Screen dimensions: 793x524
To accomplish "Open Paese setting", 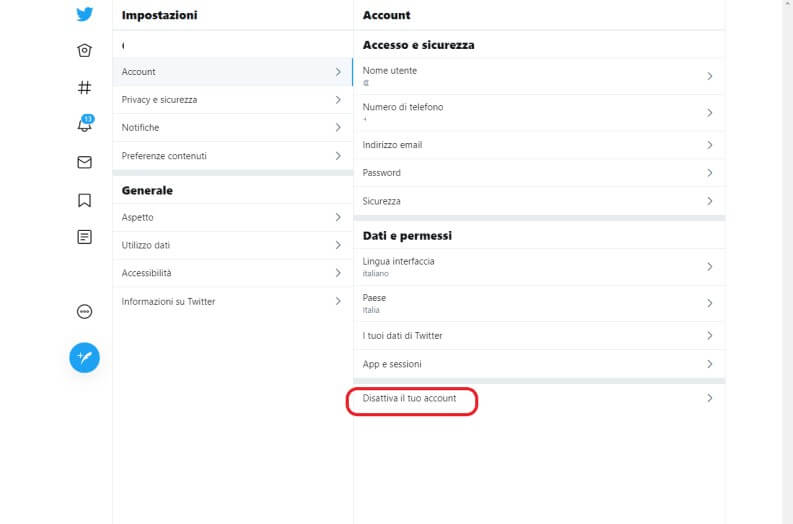I will [x=540, y=303].
